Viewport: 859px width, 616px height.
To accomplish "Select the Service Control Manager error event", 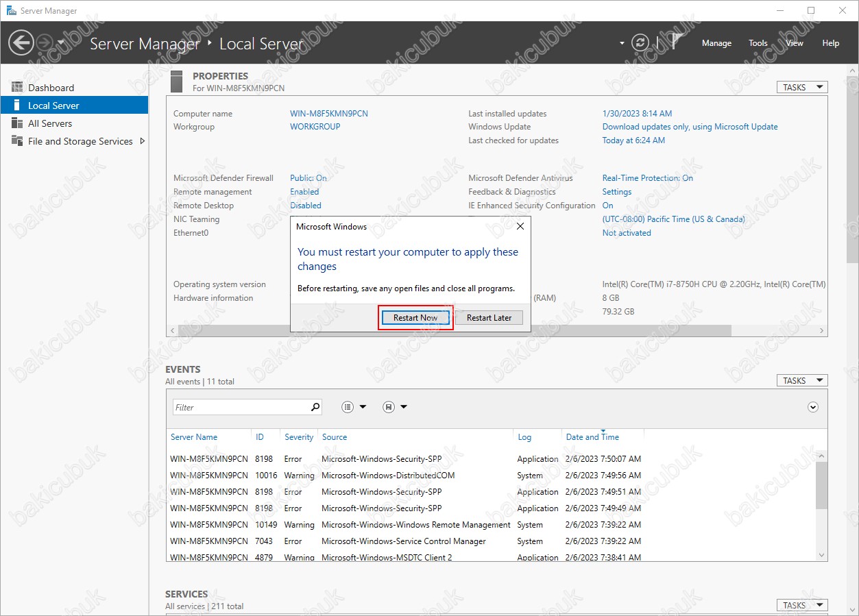I will pyautogui.click(x=492, y=541).
